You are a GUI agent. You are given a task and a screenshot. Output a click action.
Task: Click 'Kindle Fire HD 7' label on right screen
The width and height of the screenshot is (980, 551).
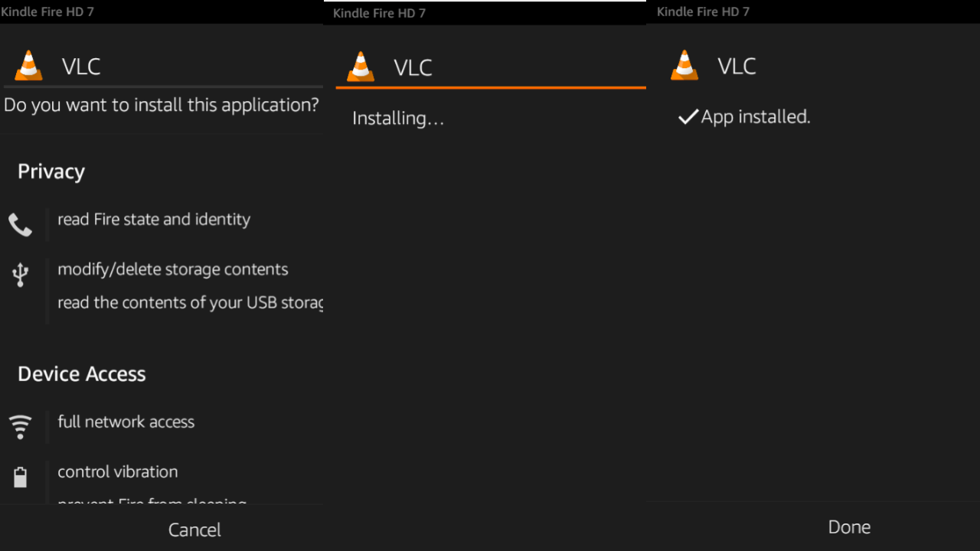(x=703, y=11)
